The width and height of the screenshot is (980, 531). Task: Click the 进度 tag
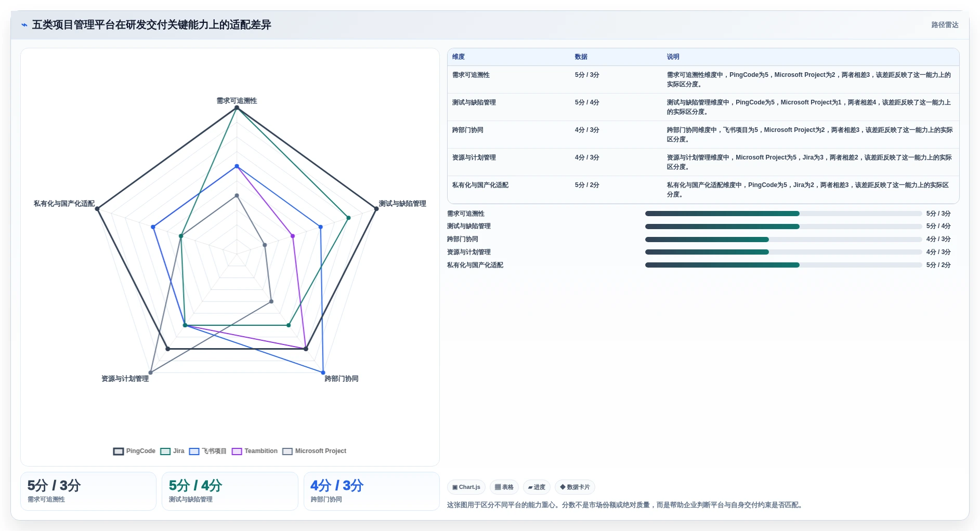537,487
